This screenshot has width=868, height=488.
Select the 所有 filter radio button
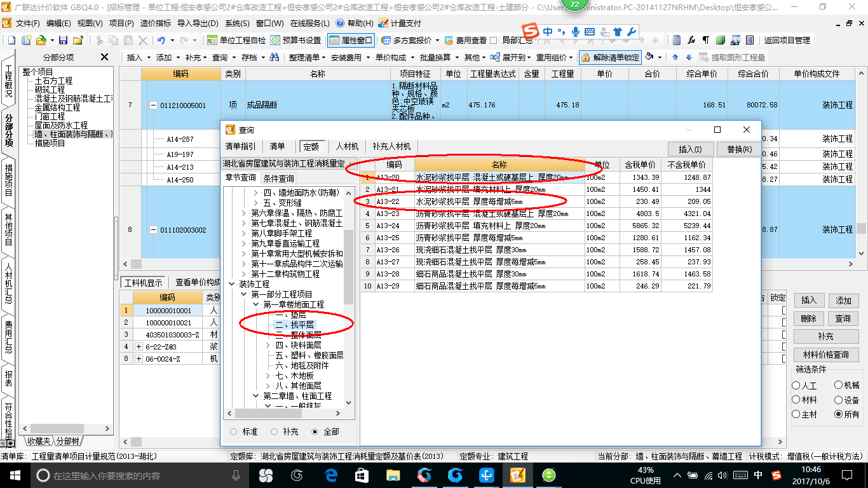pyautogui.click(x=839, y=414)
